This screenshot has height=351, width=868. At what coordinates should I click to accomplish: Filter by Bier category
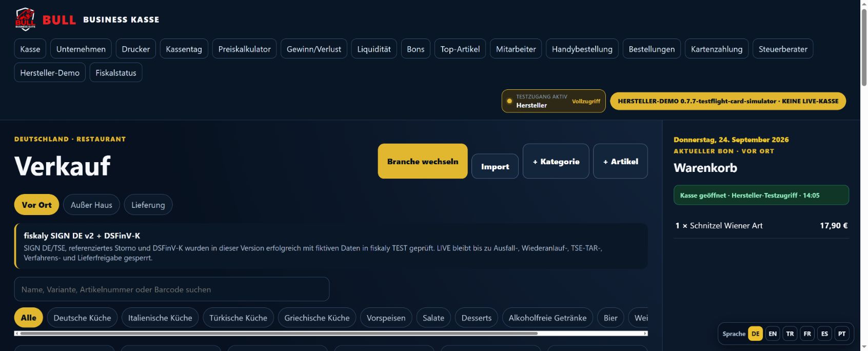610,318
